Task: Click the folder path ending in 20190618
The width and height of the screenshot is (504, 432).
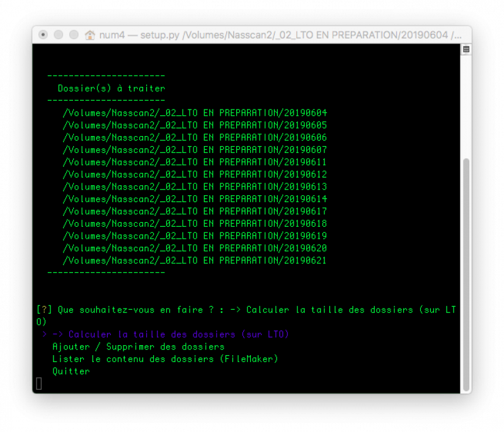Action: (195, 224)
